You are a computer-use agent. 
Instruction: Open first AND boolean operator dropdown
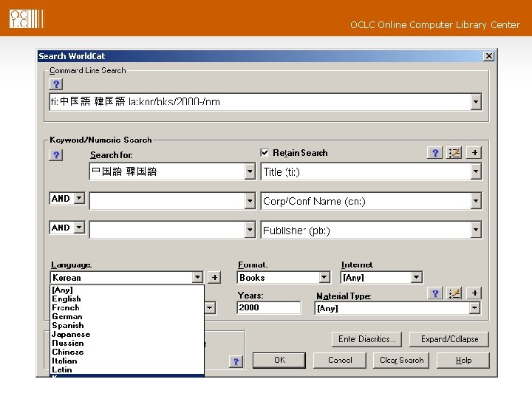click(x=79, y=198)
